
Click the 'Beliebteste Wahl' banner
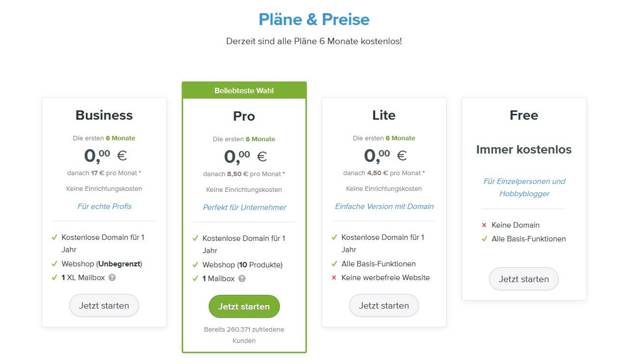pos(244,90)
